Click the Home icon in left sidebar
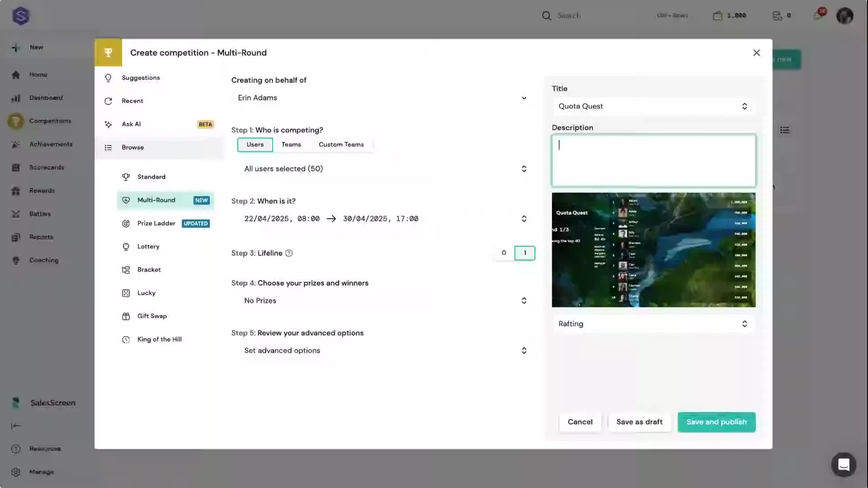868x488 pixels. [x=16, y=75]
